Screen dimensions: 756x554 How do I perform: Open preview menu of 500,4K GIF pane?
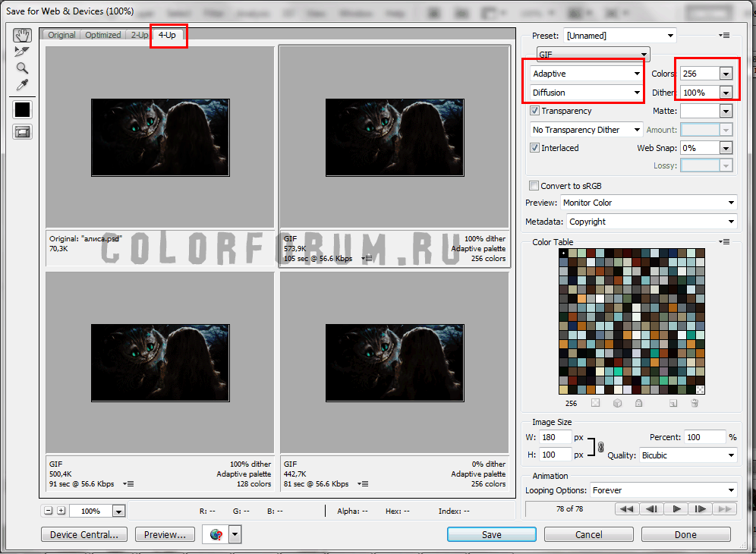click(128, 483)
